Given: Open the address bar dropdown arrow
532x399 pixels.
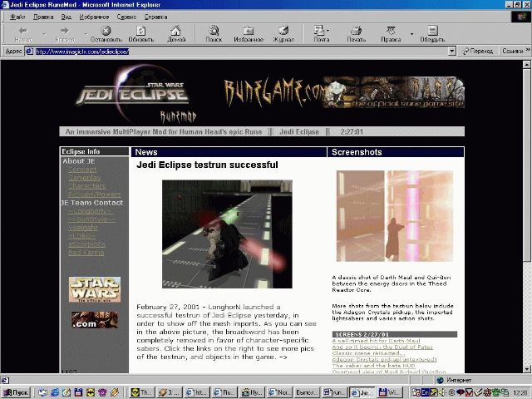Looking at the screenshot, I should [x=451, y=52].
